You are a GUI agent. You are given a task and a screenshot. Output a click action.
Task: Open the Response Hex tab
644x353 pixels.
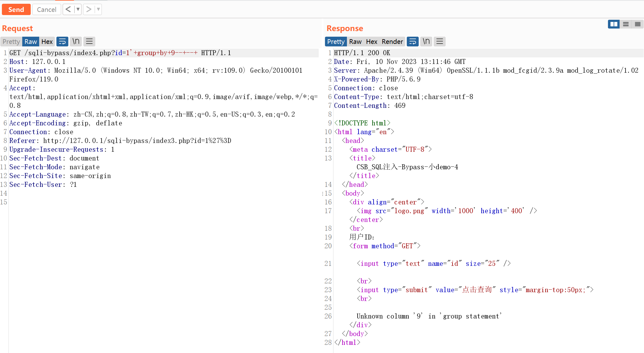tap(372, 41)
